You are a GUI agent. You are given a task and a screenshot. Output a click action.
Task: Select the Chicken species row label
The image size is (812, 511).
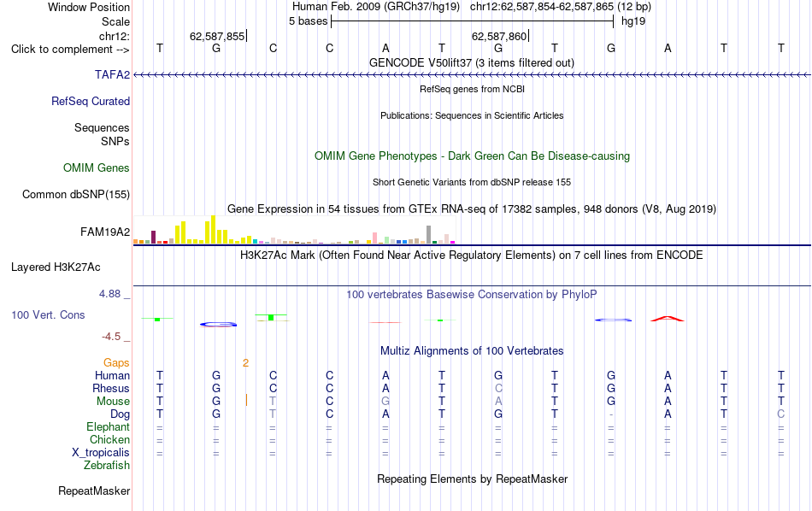click(109, 439)
